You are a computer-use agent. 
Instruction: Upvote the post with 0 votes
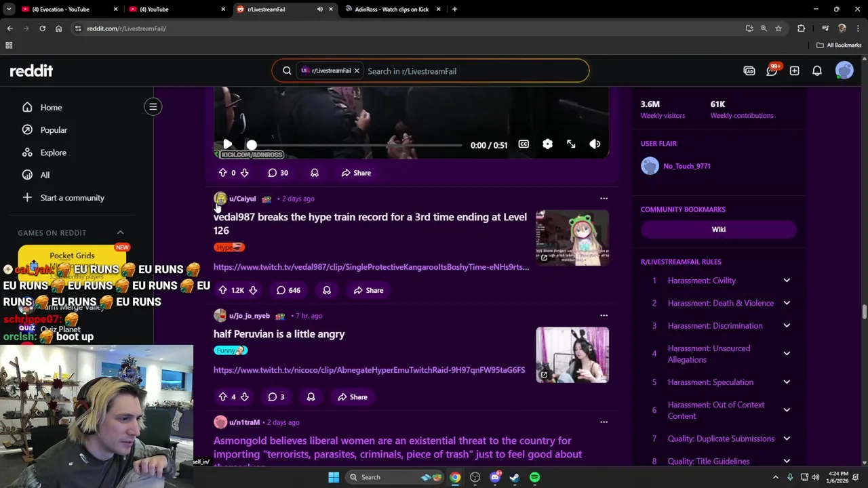click(222, 173)
